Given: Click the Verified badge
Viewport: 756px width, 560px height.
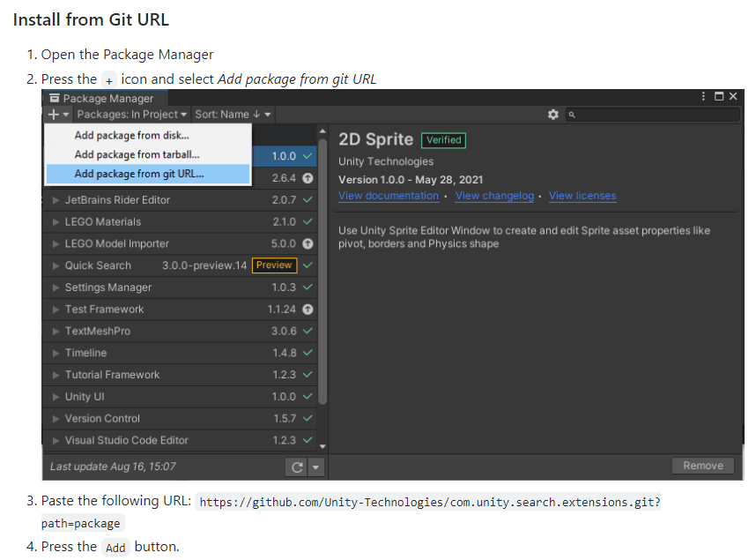Looking at the screenshot, I should point(443,140).
